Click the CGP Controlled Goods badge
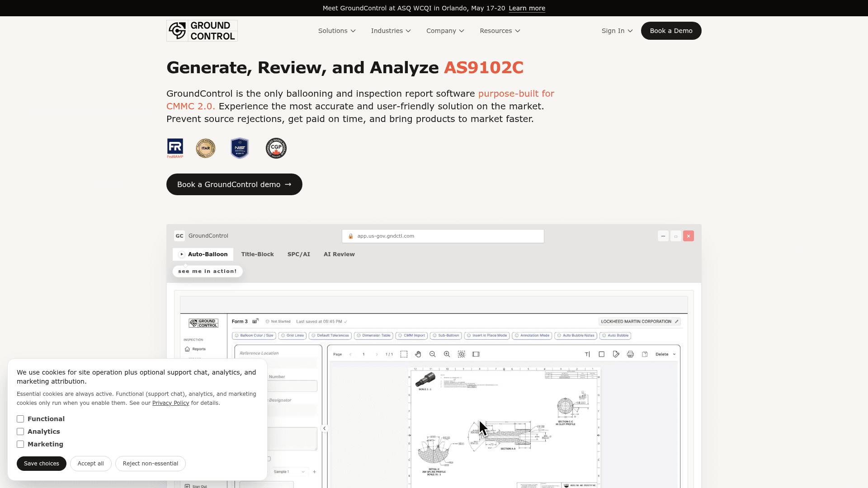The height and width of the screenshot is (488, 868). pyautogui.click(x=276, y=148)
